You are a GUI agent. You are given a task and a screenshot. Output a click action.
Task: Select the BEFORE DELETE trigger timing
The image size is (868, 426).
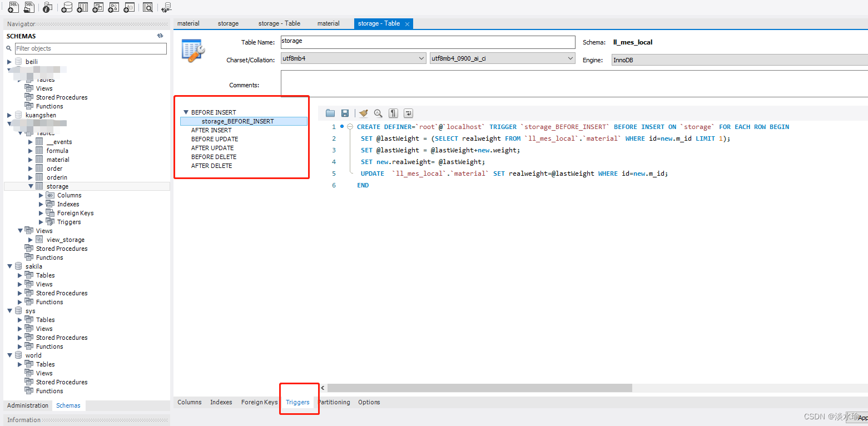pos(214,157)
